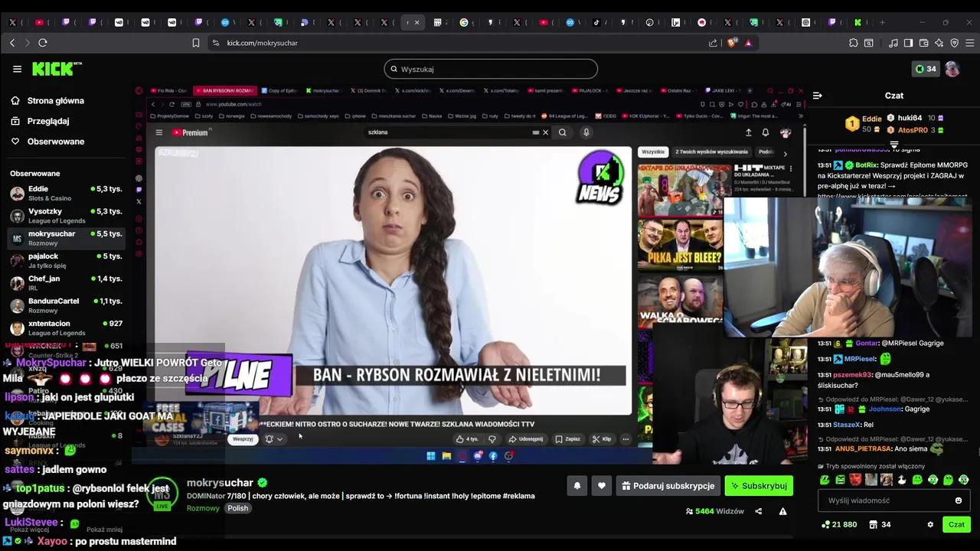Open the Brave wallet icon
Viewport: 980px width, 551px height.
924,43
